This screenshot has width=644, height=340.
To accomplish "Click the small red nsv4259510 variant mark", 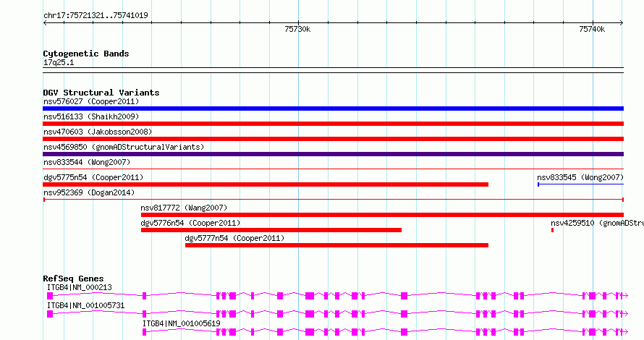I will tap(552, 230).
